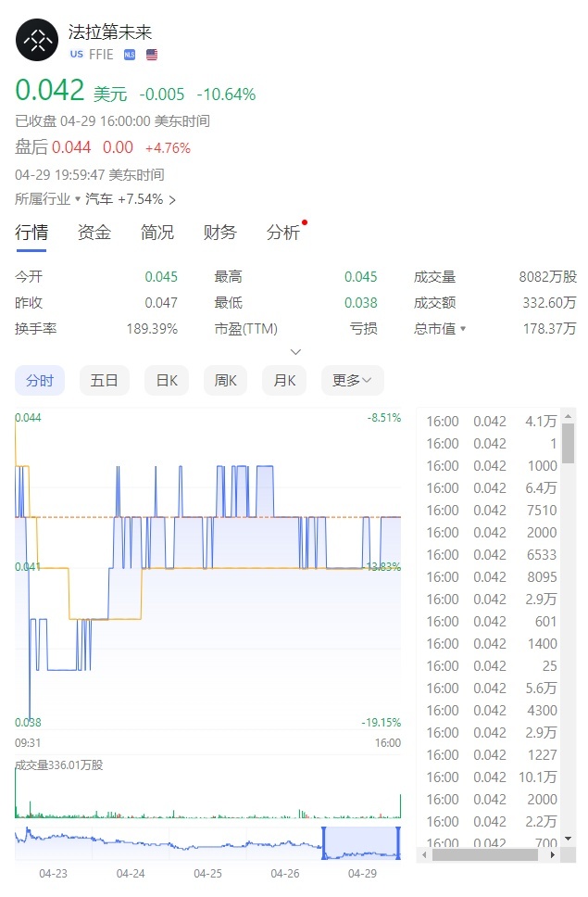Click the Faraday Future company logo
This screenshot has width=588, height=897.
point(37,40)
